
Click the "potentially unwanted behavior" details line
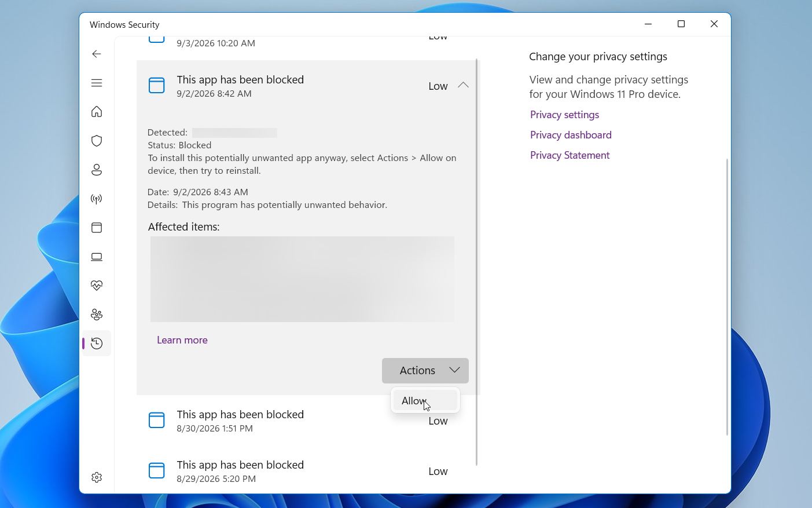click(267, 205)
